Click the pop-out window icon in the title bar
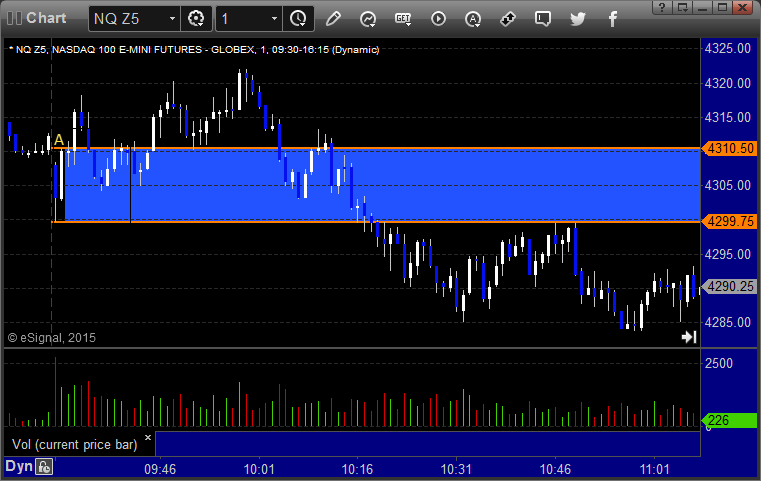The width and height of the screenshot is (761, 481). pyautogui.click(x=683, y=7)
